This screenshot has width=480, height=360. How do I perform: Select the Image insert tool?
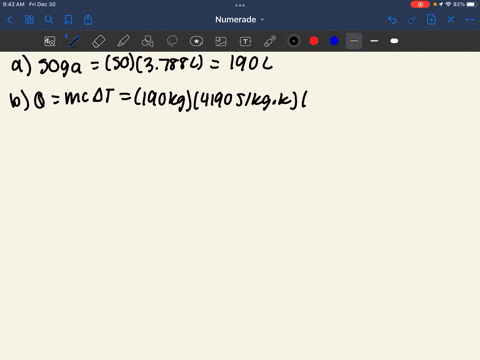point(221,41)
